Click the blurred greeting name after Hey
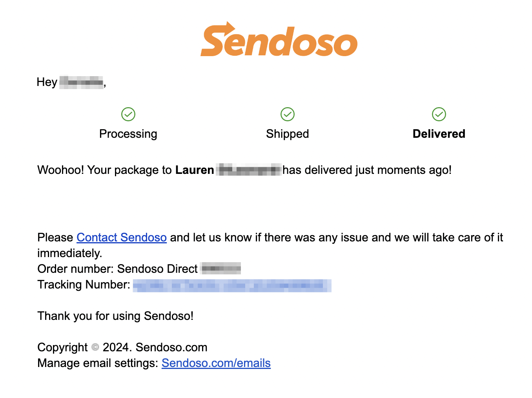The image size is (532, 398). tap(81, 82)
